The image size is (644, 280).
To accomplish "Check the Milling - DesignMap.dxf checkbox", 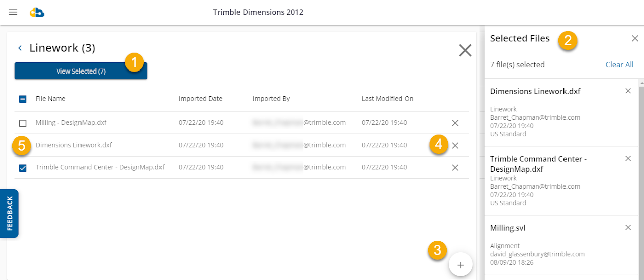I will pyautogui.click(x=23, y=123).
